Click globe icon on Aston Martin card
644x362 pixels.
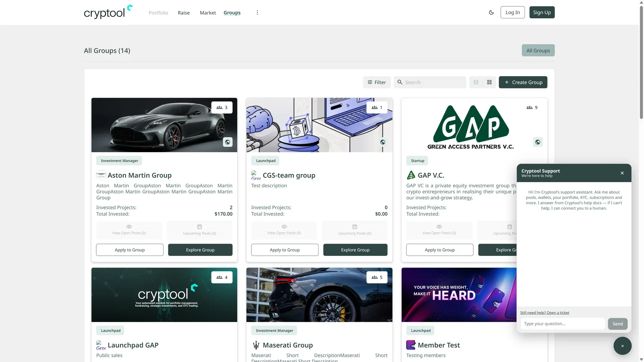pos(228,142)
